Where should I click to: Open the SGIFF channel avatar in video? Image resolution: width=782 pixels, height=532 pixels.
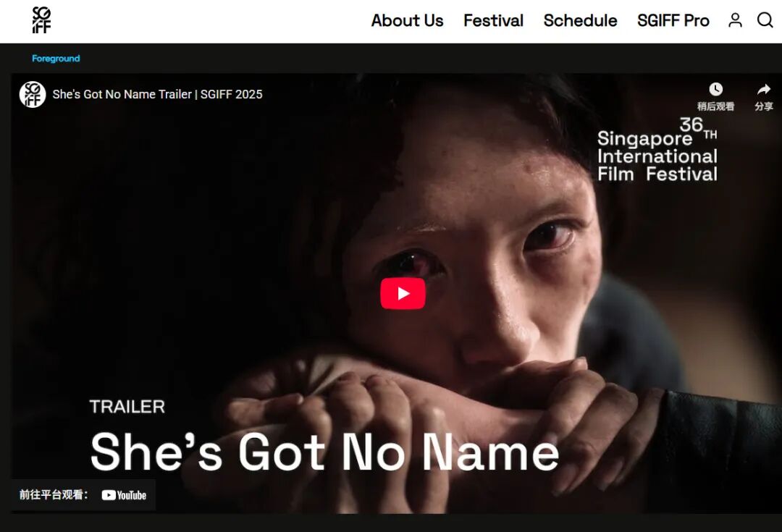pos(33,94)
